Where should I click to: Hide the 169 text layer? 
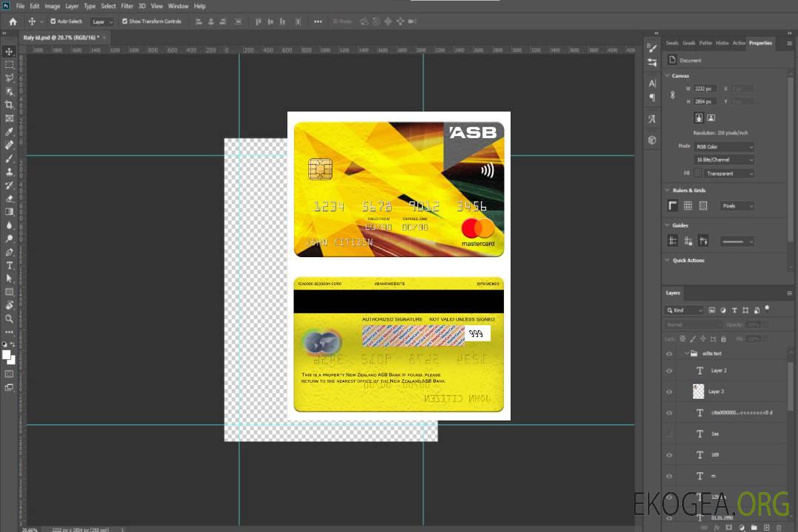[x=669, y=455]
